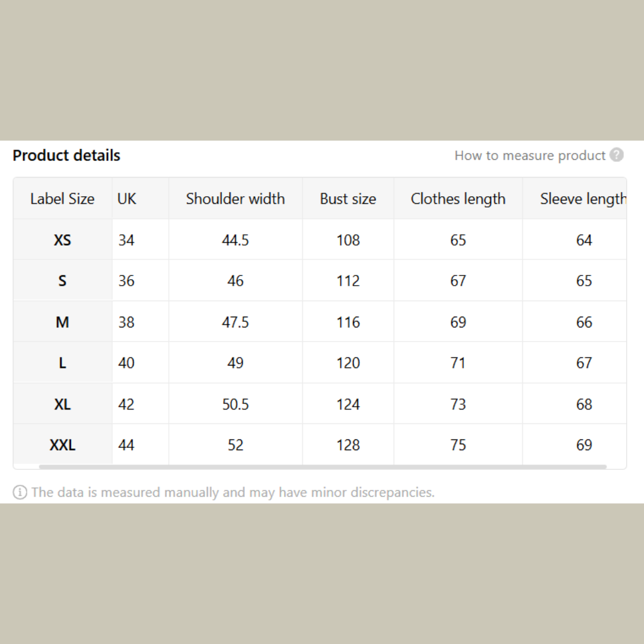This screenshot has height=644, width=644.
Task: Open the How to measure product link
Action: tap(530, 156)
